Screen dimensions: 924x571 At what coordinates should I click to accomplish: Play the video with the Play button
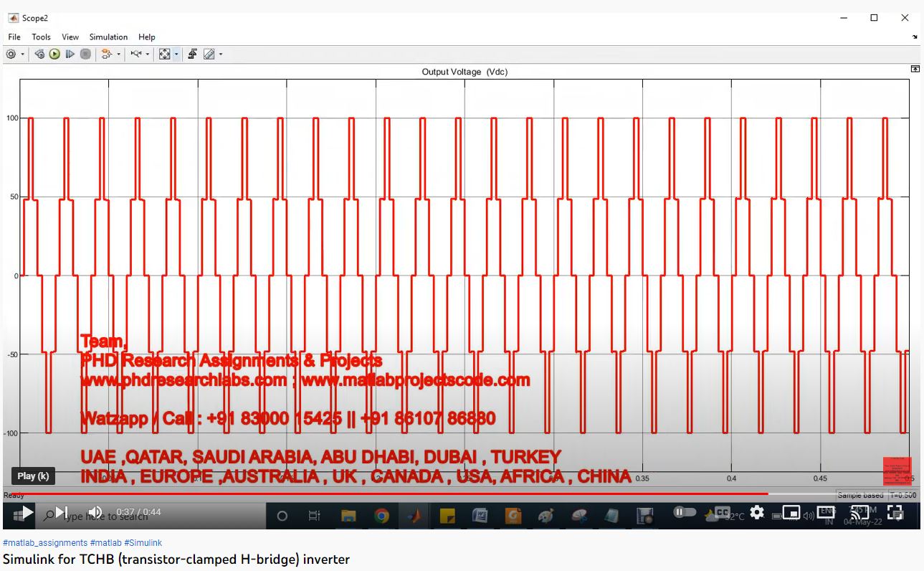coord(27,513)
